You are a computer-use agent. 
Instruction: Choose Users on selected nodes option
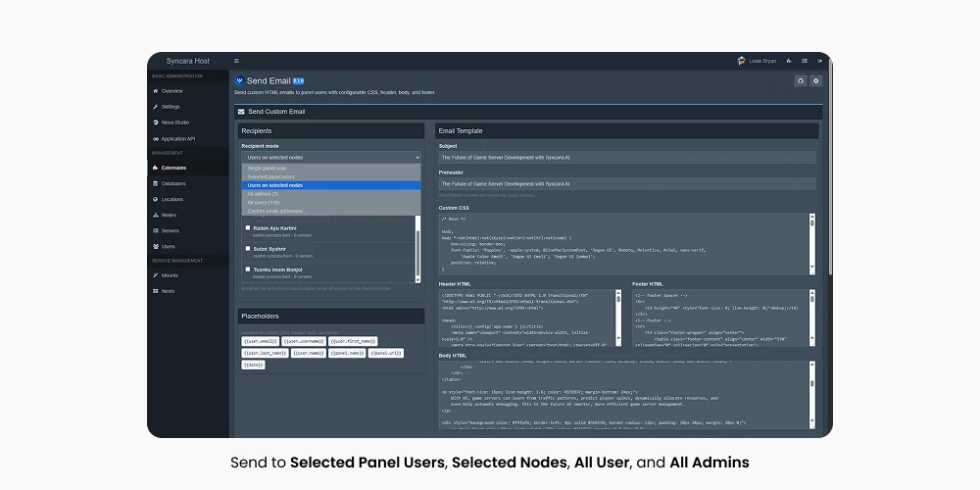pos(331,185)
